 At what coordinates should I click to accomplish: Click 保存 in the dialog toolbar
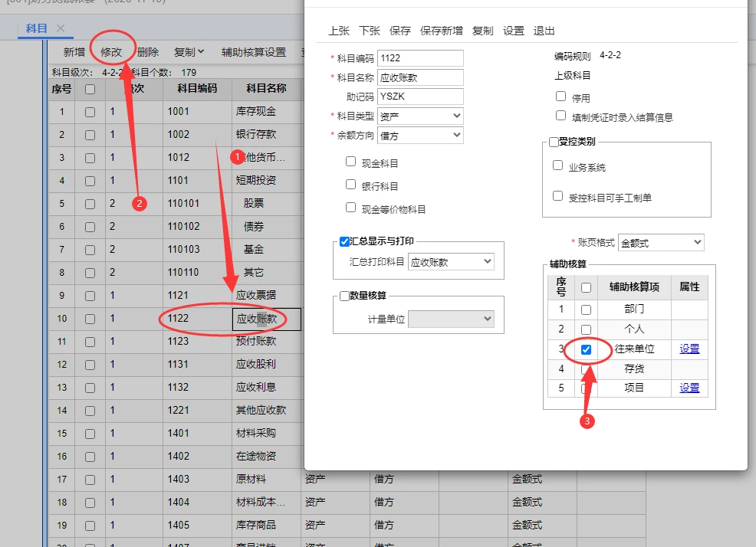[400, 31]
